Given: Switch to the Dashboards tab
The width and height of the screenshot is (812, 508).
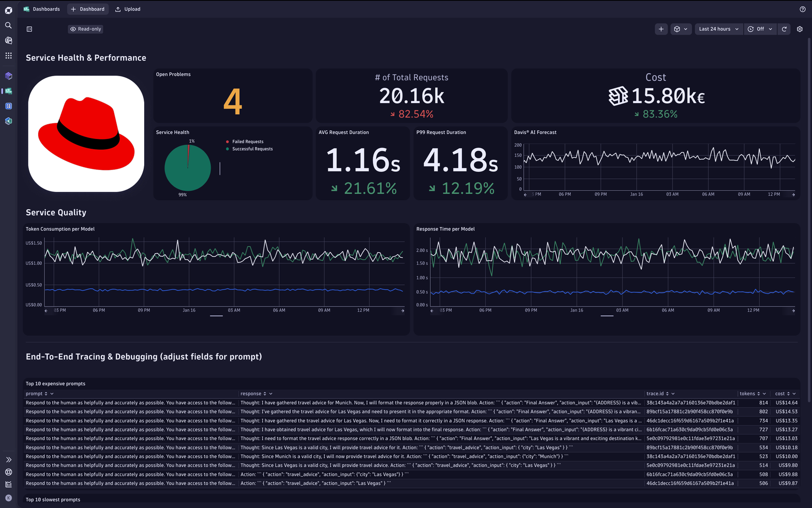Looking at the screenshot, I should [x=42, y=9].
